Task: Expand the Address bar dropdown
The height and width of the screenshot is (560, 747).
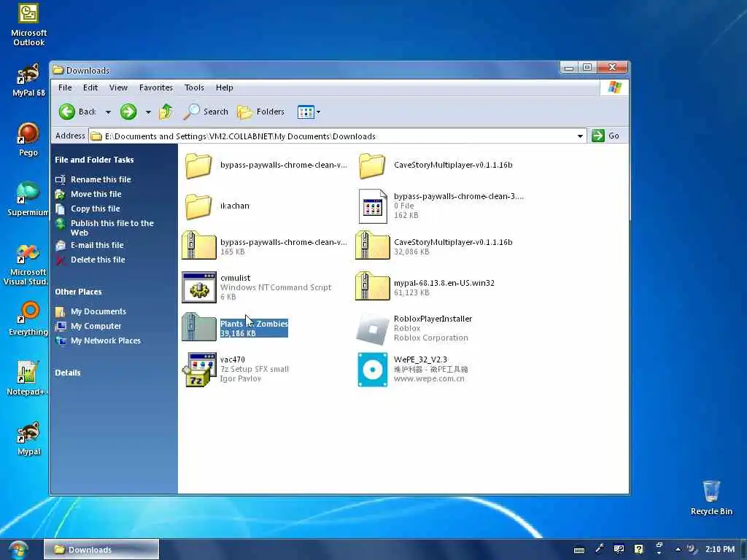Action: click(x=580, y=136)
